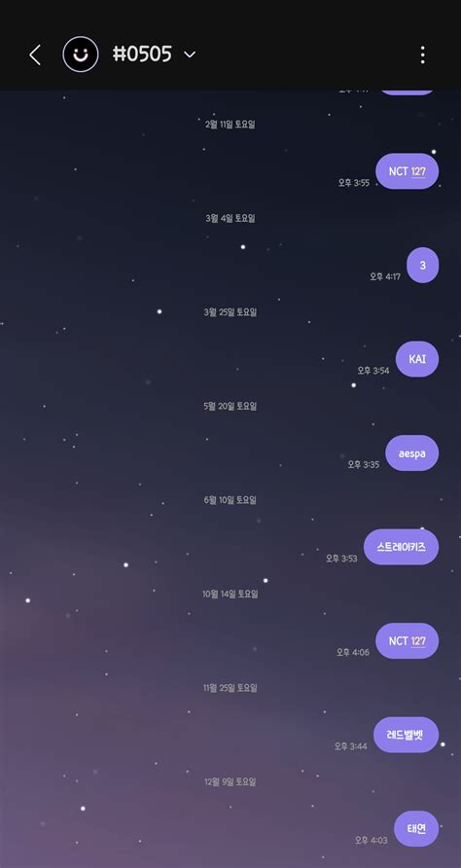Tap the message bubble containing 3

tap(423, 265)
